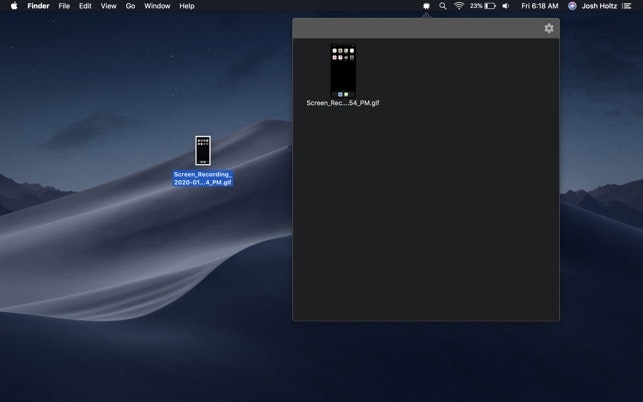The width and height of the screenshot is (643, 402).
Task: Open the Apple menu
Action: [14, 6]
